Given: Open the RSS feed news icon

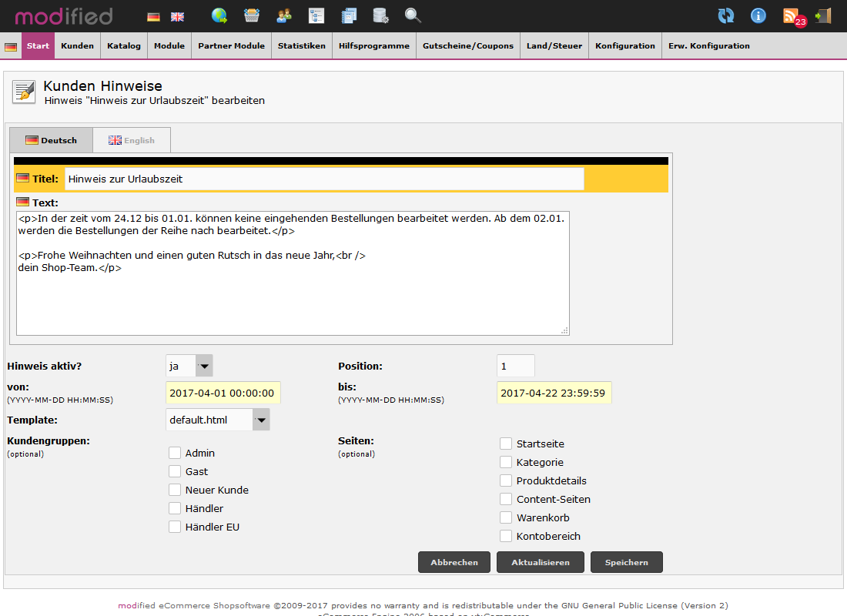Looking at the screenshot, I should [x=792, y=16].
